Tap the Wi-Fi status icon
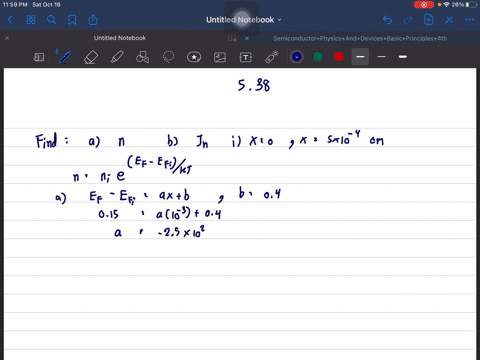The image size is (480, 360). (446, 5)
